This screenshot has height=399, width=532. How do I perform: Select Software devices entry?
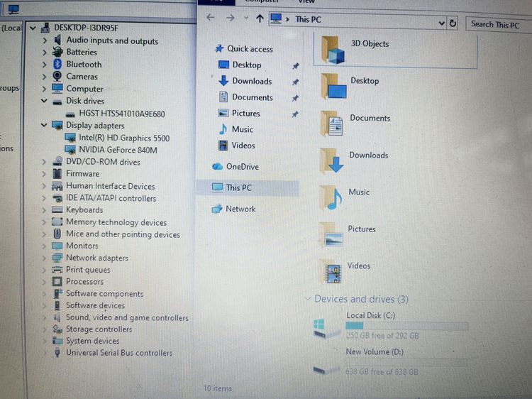coord(95,305)
